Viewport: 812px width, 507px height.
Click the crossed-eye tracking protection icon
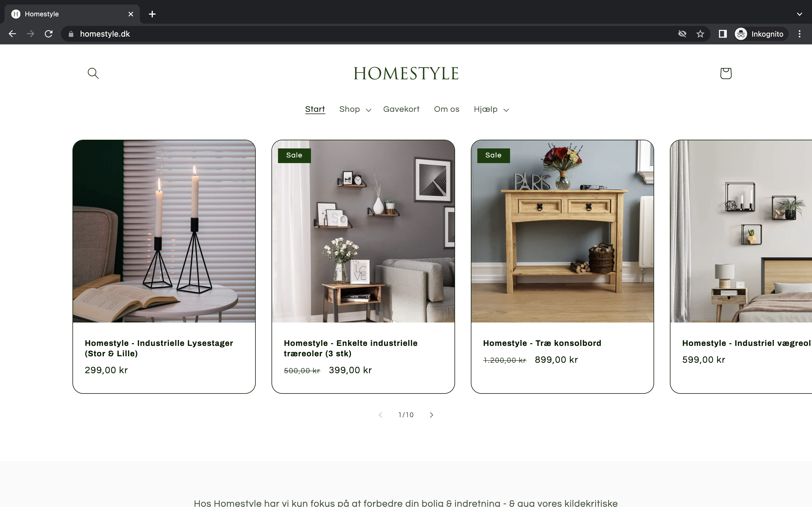[682, 34]
